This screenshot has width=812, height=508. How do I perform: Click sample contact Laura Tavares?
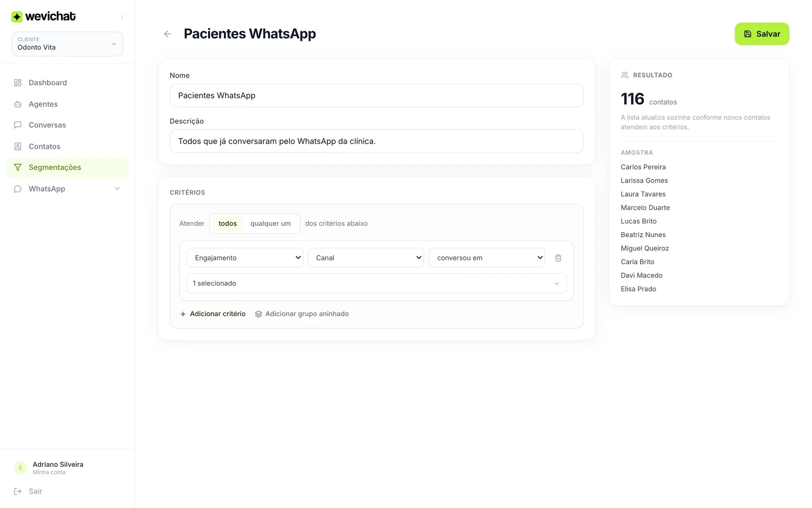(x=643, y=194)
